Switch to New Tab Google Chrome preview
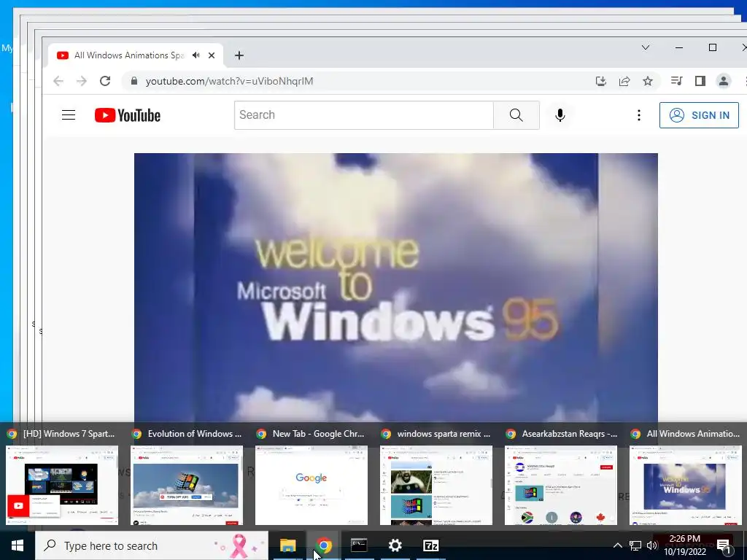Image resolution: width=747 pixels, height=560 pixels. click(311, 485)
